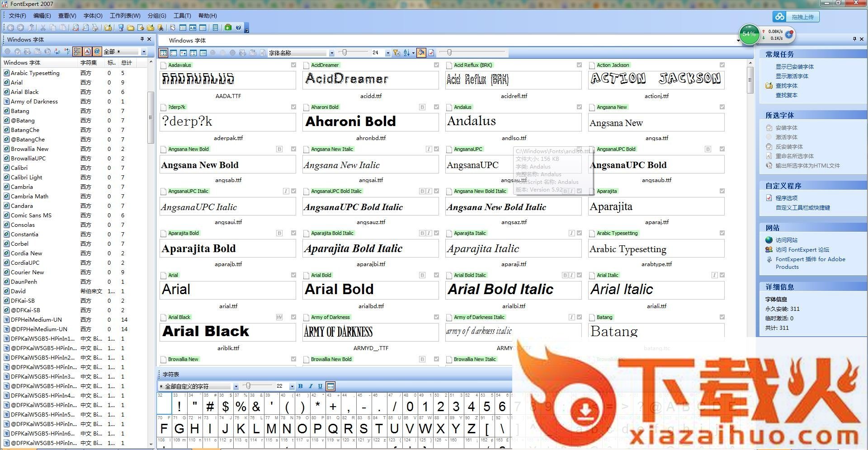
Task: Toggle checkbox for Aparajita Bold font card
Action: coord(293,233)
